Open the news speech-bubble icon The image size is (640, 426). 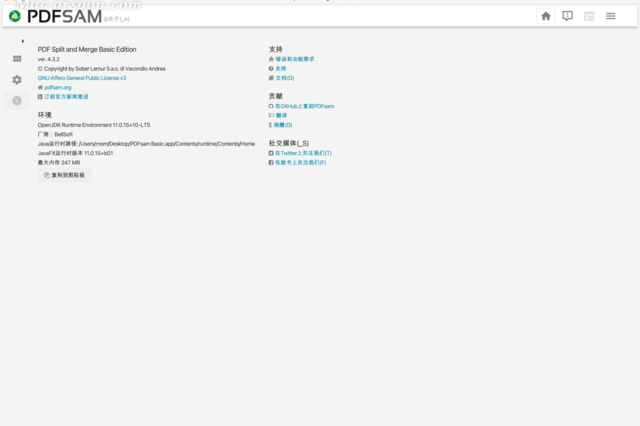(567, 16)
